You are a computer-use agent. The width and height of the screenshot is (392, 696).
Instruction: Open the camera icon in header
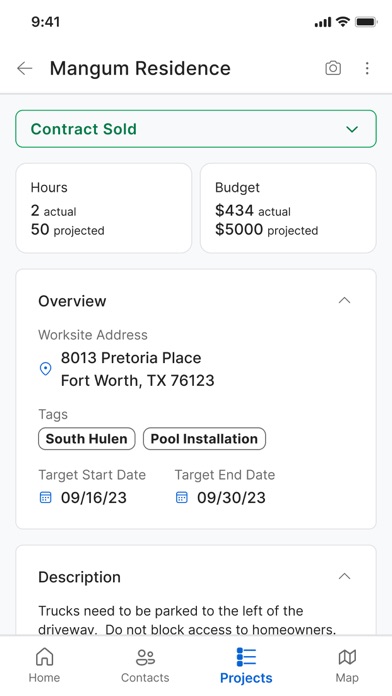(333, 68)
